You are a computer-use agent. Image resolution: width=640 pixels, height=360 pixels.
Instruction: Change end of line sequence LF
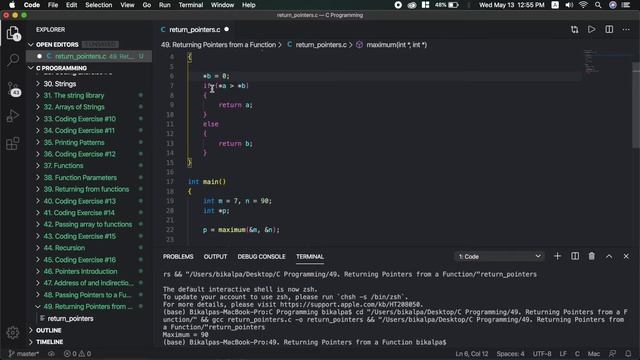tap(563, 353)
